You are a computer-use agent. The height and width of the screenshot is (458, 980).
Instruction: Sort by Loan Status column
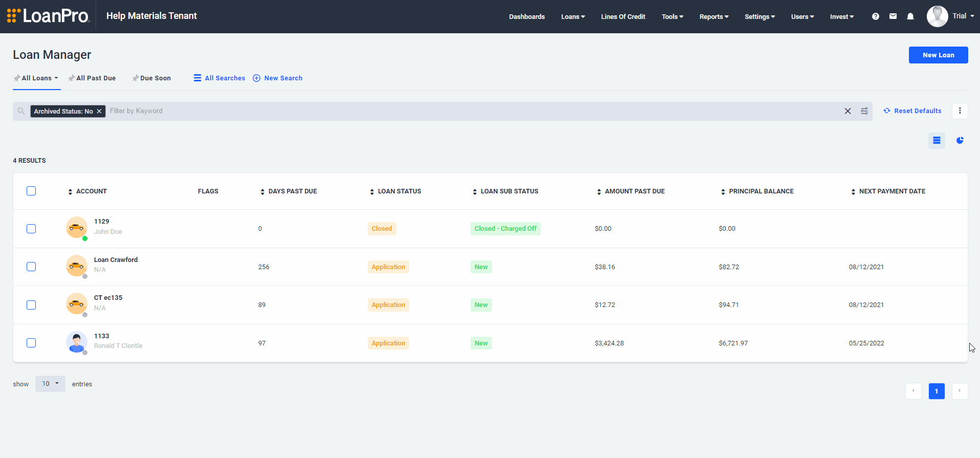tap(372, 192)
